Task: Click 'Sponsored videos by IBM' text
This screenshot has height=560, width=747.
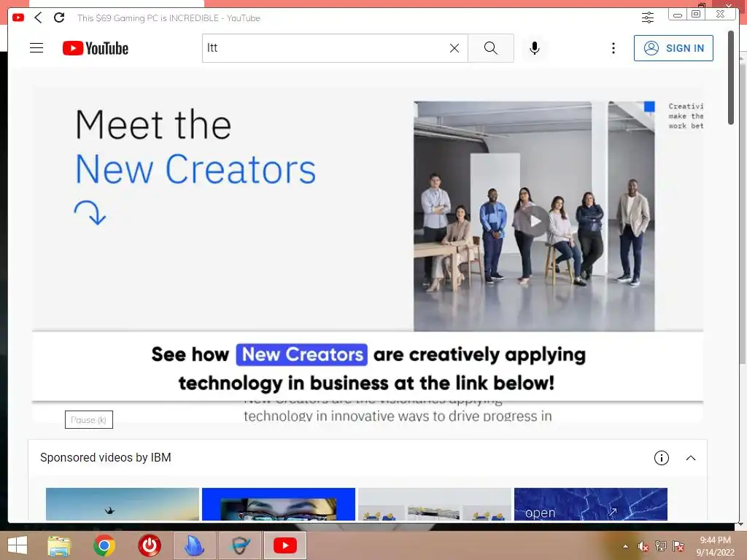Action: coord(105,458)
